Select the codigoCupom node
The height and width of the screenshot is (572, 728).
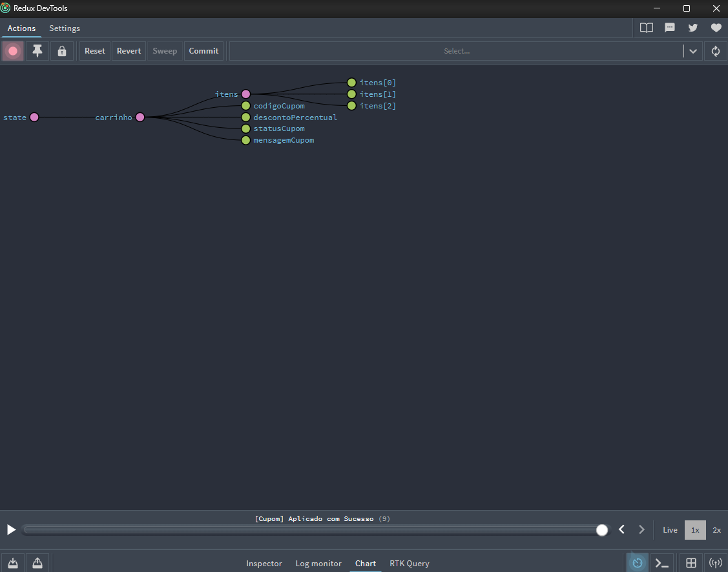(x=246, y=106)
